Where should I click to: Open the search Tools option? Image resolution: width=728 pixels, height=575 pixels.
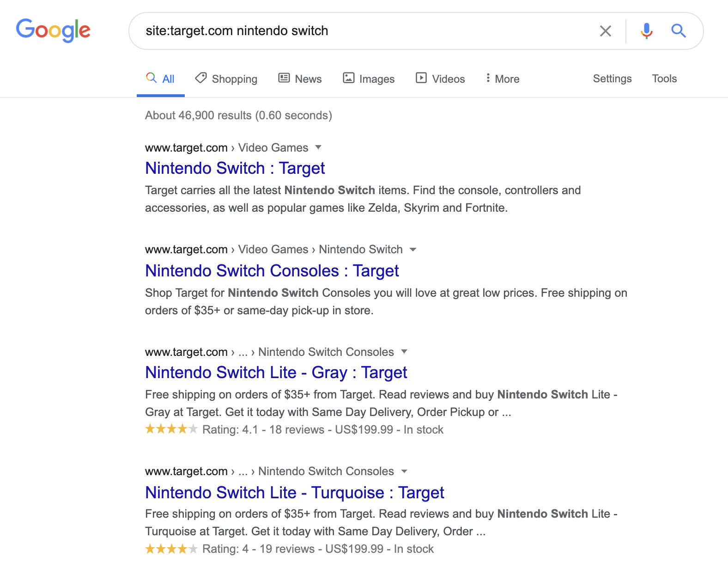664,79
